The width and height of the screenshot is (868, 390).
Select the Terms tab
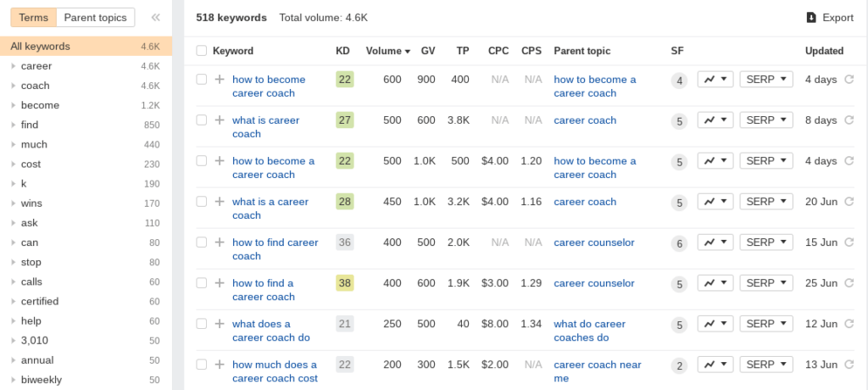tap(34, 18)
